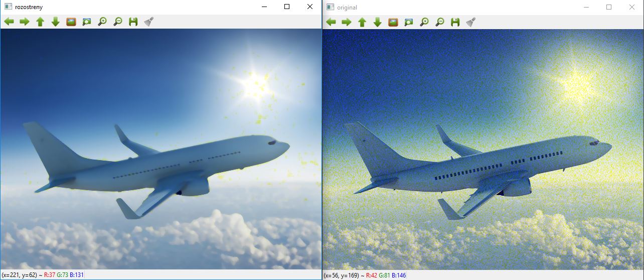Click the rozostreny window title icon
Screen dimensions: 644x280
[x=9, y=7]
